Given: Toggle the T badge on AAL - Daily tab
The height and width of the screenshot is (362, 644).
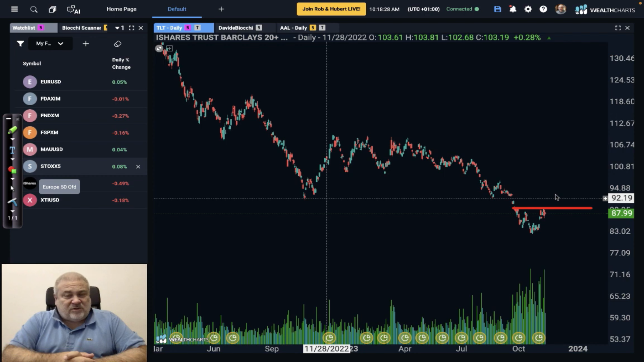Looking at the screenshot, I should pos(322,28).
